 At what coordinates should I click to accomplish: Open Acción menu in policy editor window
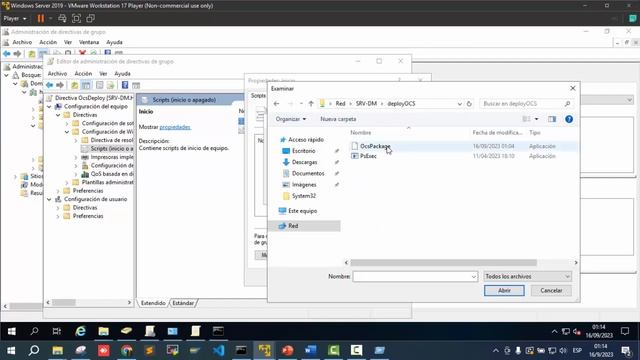[x=83, y=73]
